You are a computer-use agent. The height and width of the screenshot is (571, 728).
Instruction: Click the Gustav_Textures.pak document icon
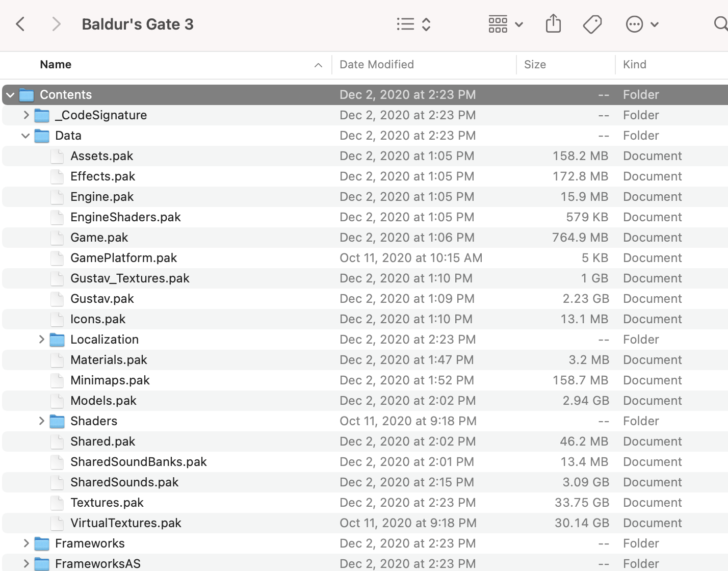pyautogui.click(x=57, y=278)
